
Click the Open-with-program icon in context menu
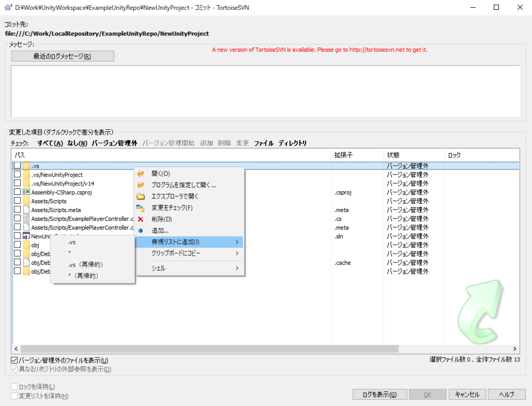coord(141,185)
